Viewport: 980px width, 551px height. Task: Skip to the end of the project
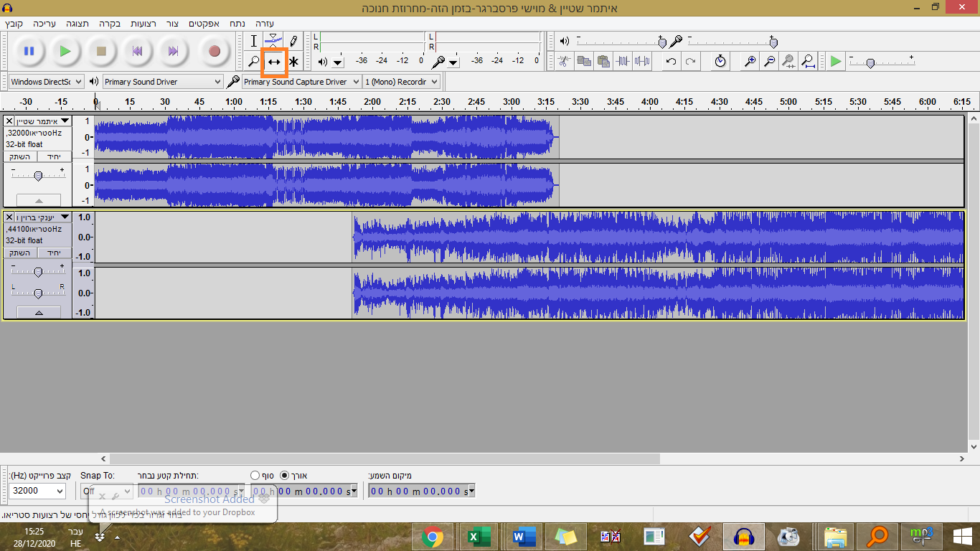[x=173, y=51]
